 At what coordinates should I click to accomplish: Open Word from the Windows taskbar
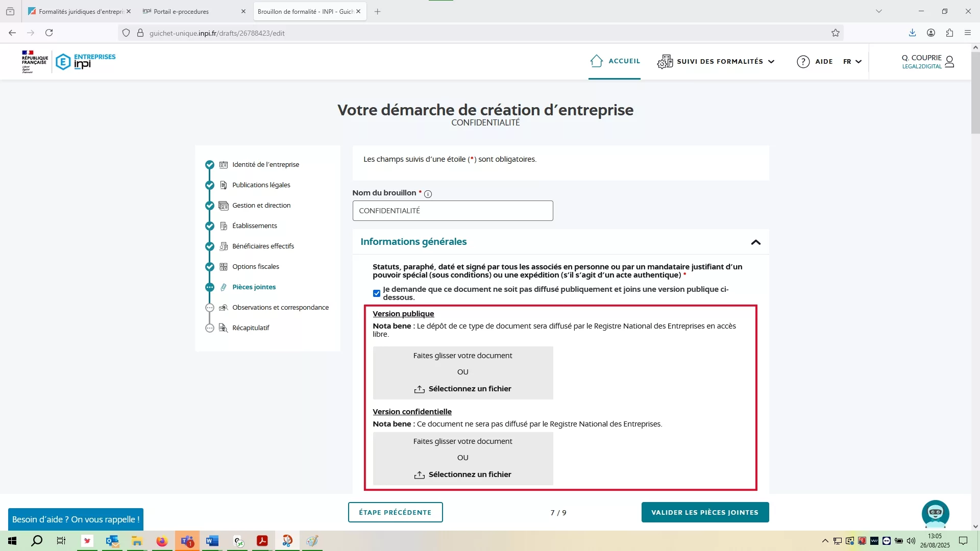(212, 541)
